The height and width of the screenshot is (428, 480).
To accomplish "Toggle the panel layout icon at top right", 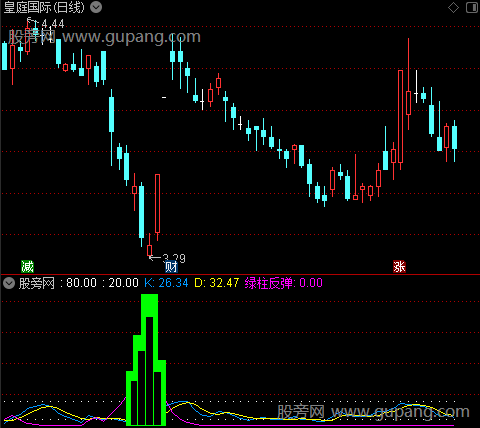I will pos(472,7).
